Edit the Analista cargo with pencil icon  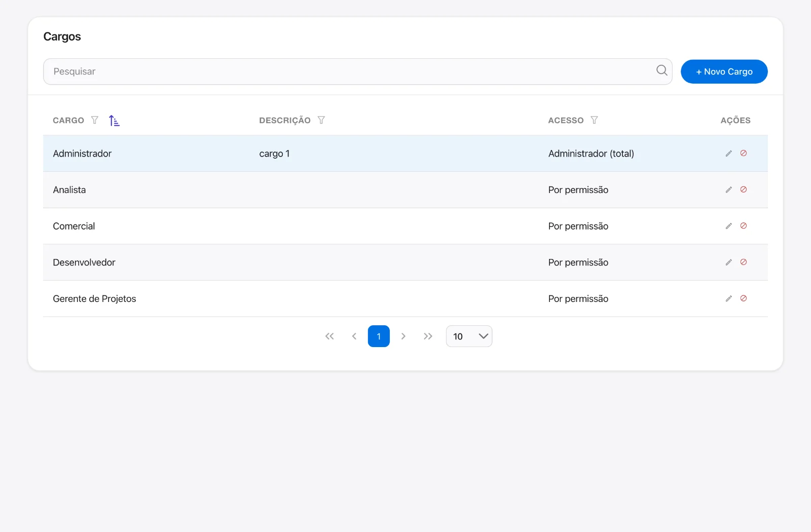tap(728, 189)
